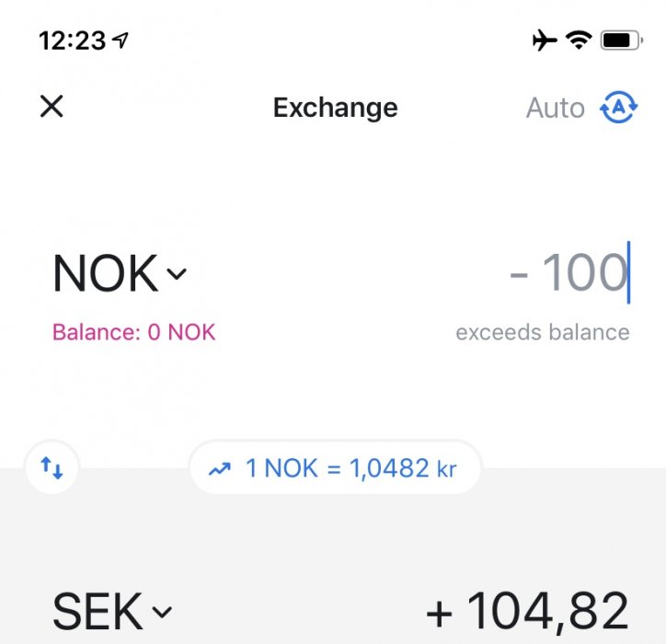The image size is (666, 644).
Task: Swap currencies with the up-down arrows icon
Action: [52, 469]
